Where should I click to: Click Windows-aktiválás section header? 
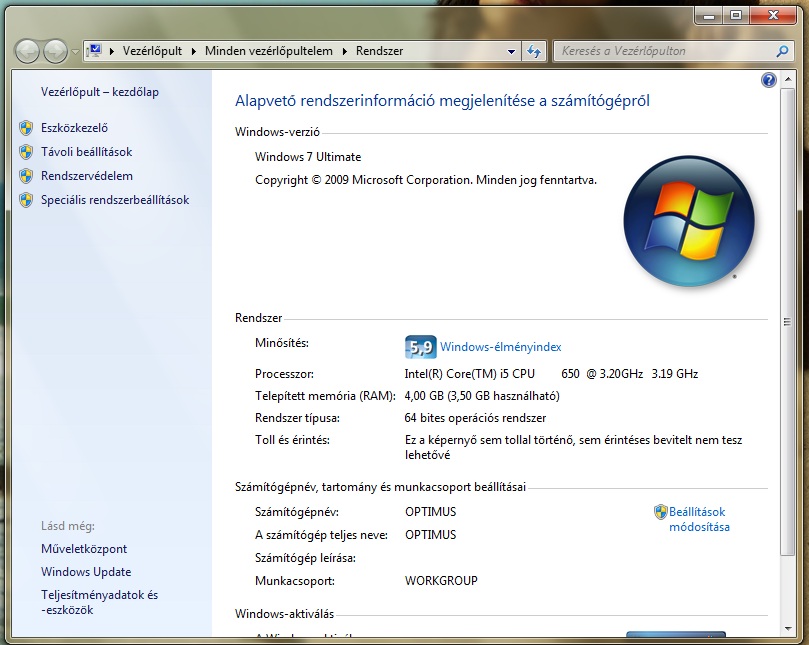284,614
